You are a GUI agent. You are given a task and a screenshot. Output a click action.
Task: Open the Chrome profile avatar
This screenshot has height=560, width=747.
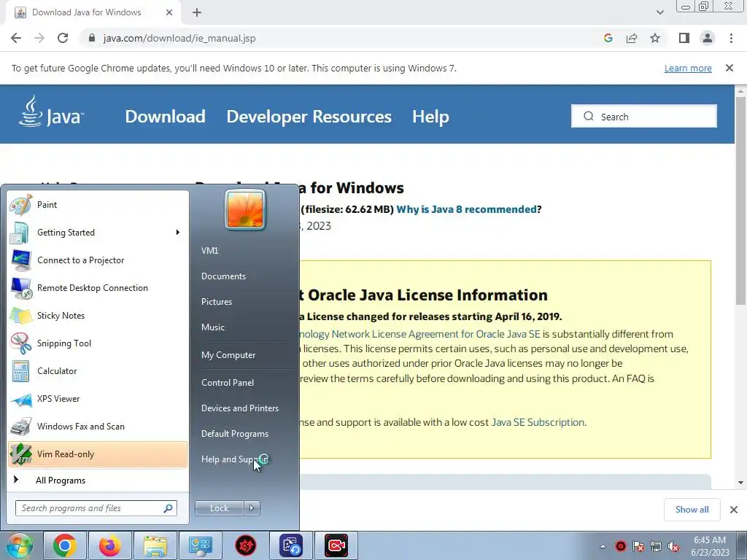708,38
